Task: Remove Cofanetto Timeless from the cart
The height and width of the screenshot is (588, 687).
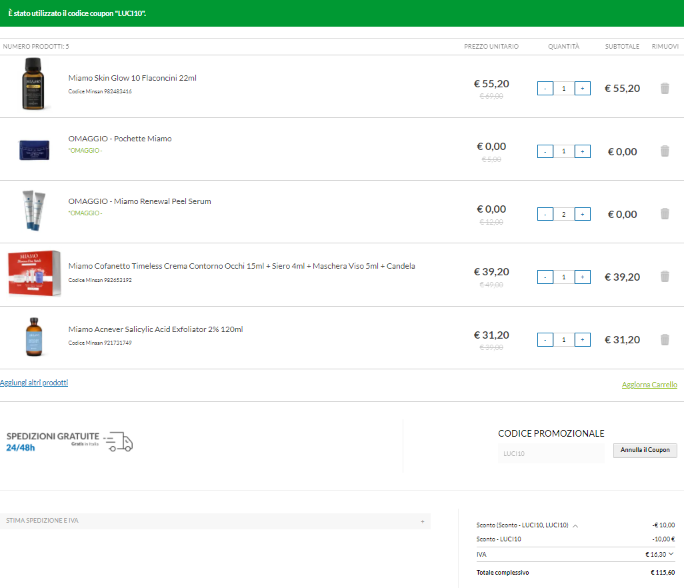Action: [665, 277]
